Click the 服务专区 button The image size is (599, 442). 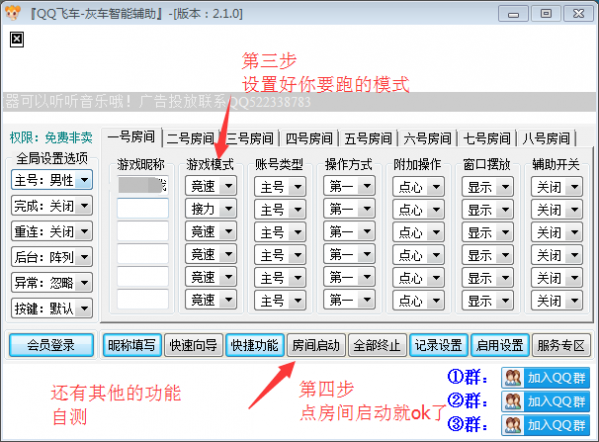561,345
